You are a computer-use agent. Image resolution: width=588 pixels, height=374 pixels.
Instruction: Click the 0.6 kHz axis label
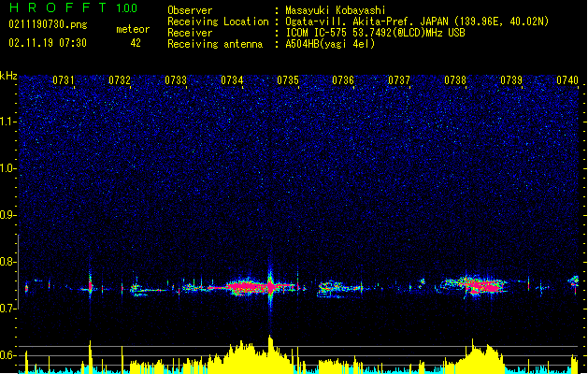click(x=8, y=355)
